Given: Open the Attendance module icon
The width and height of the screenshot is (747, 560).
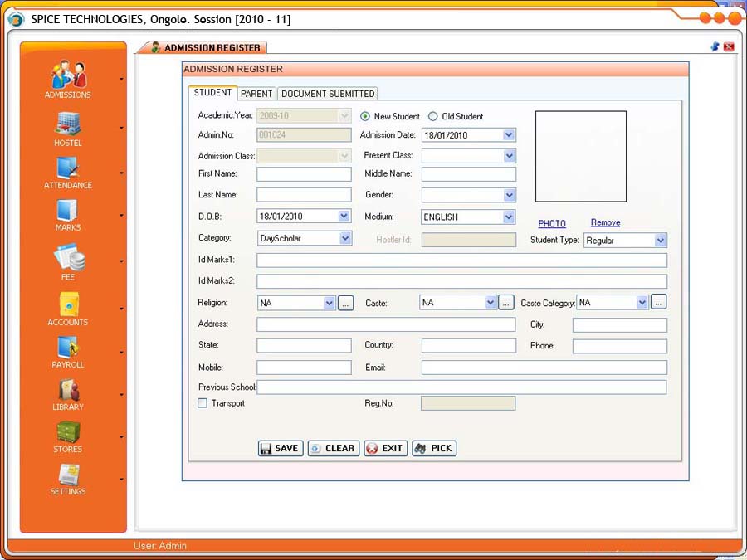Looking at the screenshot, I should (x=68, y=167).
